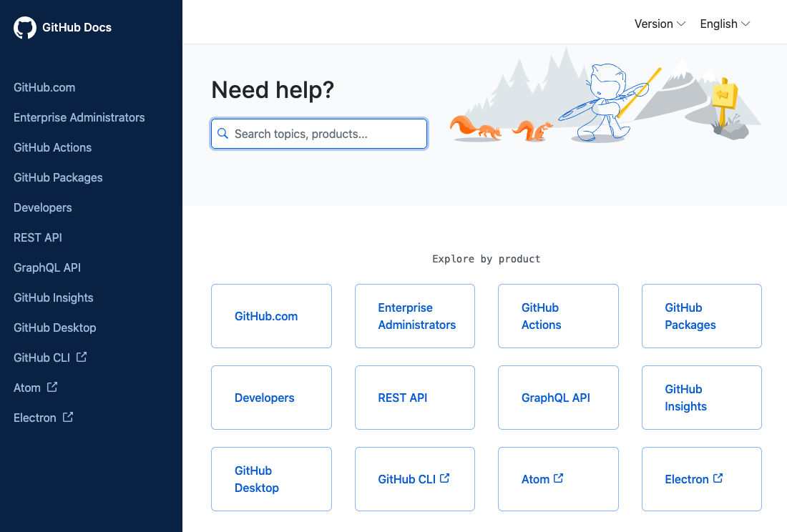Viewport: 787px width, 532px height.
Task: Click the external link icon on the GitHub CLI card
Action: point(444,478)
